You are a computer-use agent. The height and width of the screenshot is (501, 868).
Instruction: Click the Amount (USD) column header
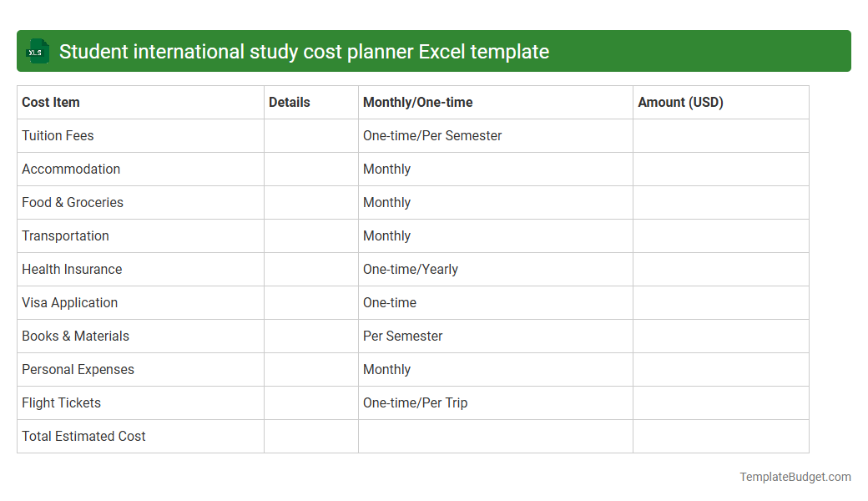pos(678,102)
